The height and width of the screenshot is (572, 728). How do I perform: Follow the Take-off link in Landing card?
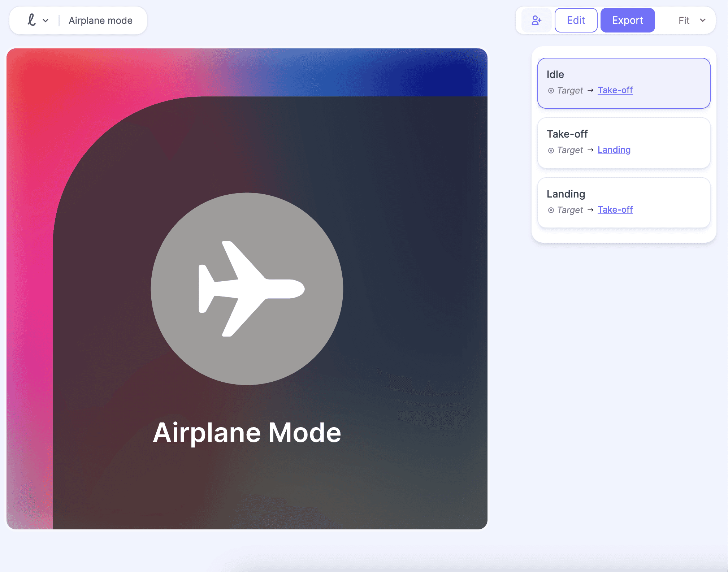[x=615, y=210]
